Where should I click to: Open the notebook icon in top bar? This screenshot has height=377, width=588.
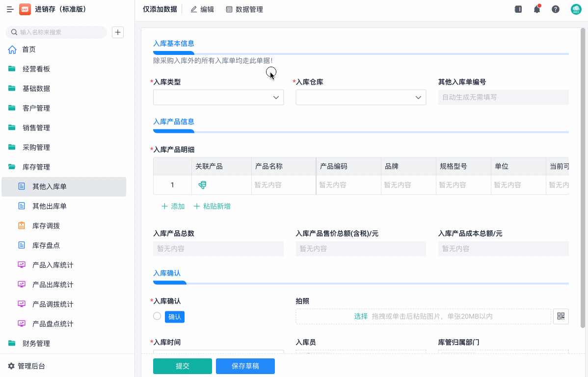(x=518, y=9)
